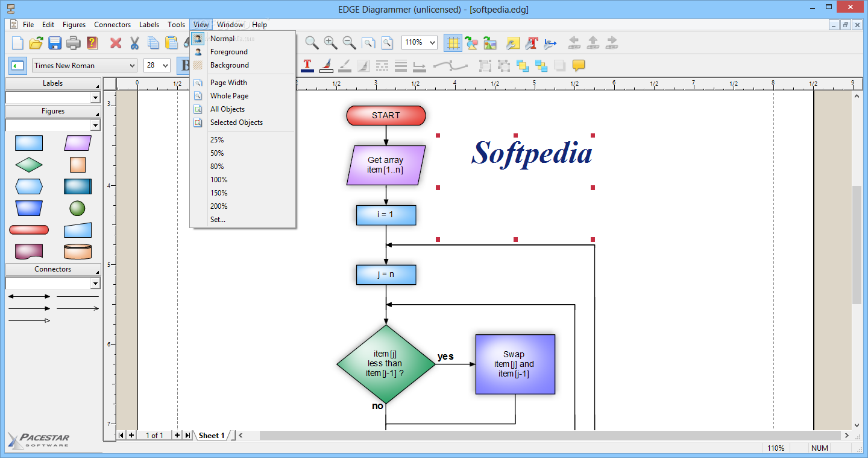868x458 pixels.
Task: Open the Edit menu
Action: coord(48,25)
